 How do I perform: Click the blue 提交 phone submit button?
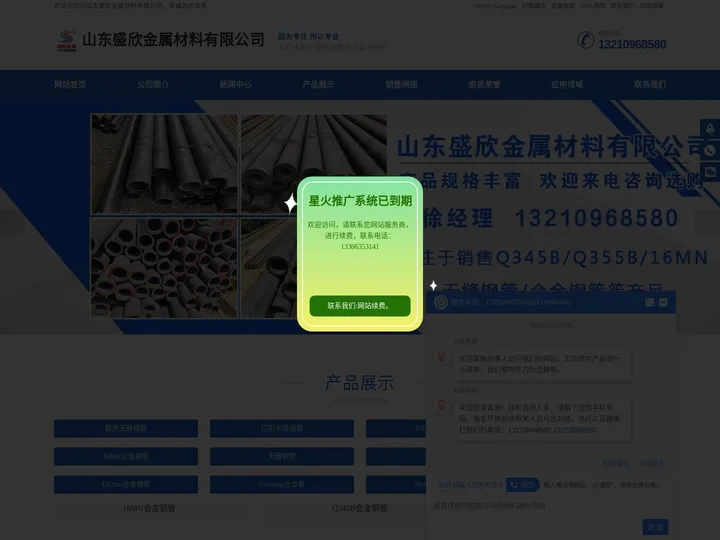pyautogui.click(x=523, y=485)
